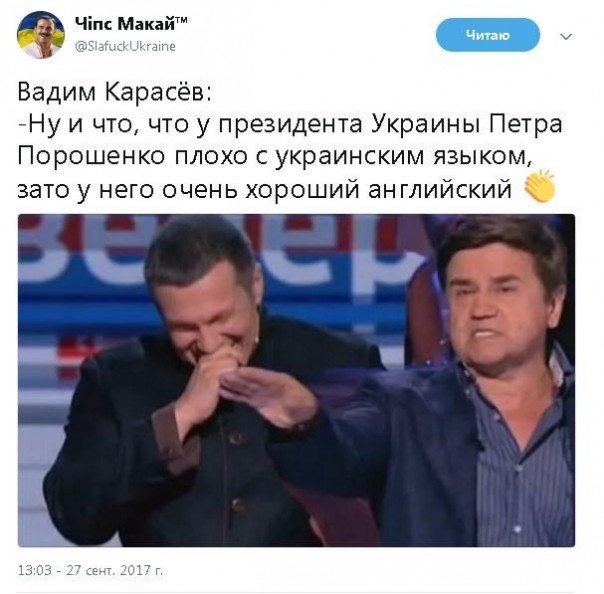Open the Чіпс Макай display name
The image size is (604, 594).
pyautogui.click(x=131, y=24)
